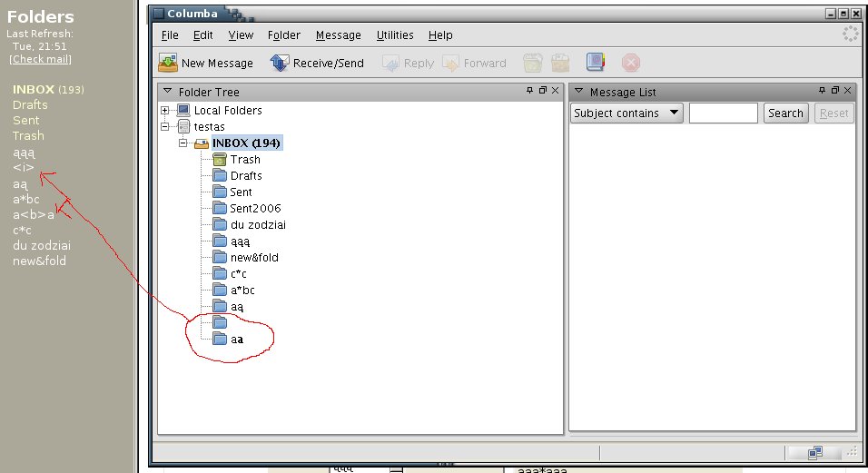868x473 pixels.
Task: Click the INBOX (194) folder icon
Action: click(x=202, y=143)
